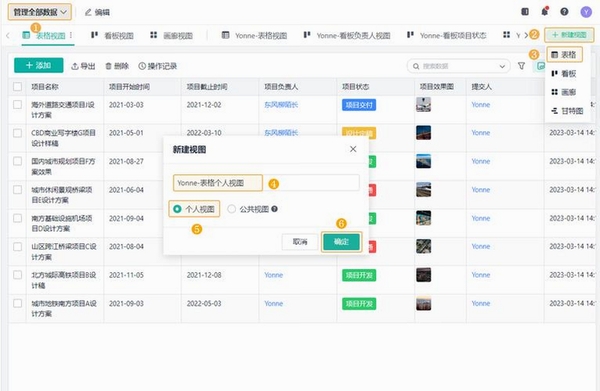Open the notification bell
This screenshot has height=391, width=600.
click(x=545, y=12)
